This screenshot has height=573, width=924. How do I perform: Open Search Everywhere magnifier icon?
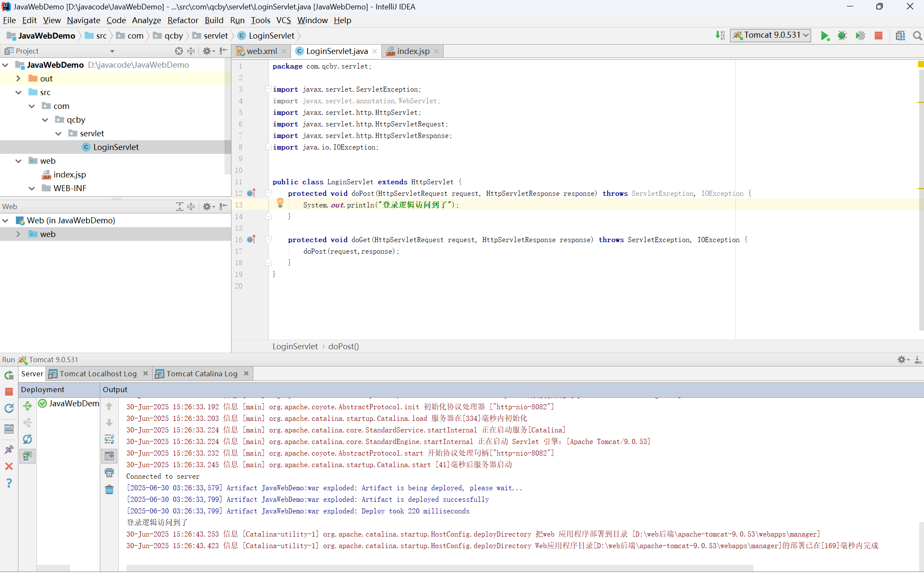917,36
